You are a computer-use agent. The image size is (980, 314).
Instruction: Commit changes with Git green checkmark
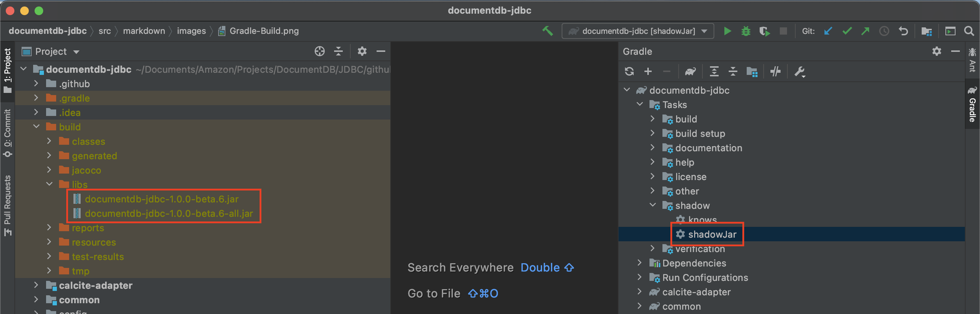click(847, 31)
